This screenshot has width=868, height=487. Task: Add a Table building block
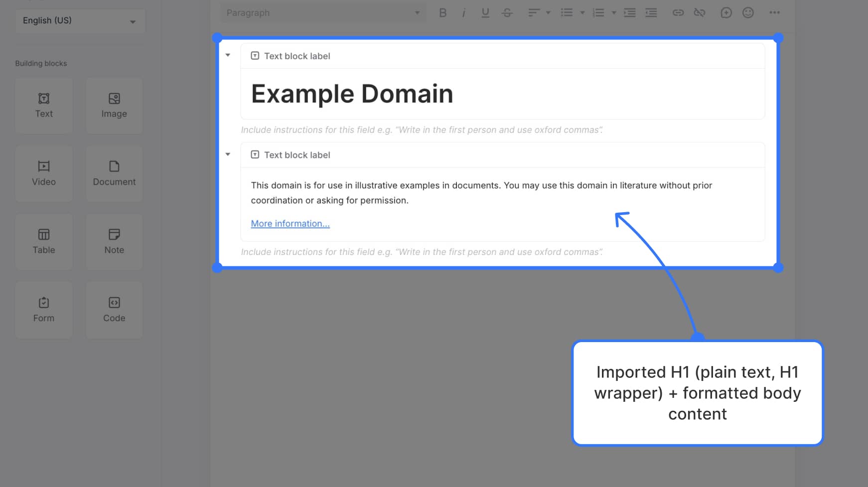(x=44, y=242)
